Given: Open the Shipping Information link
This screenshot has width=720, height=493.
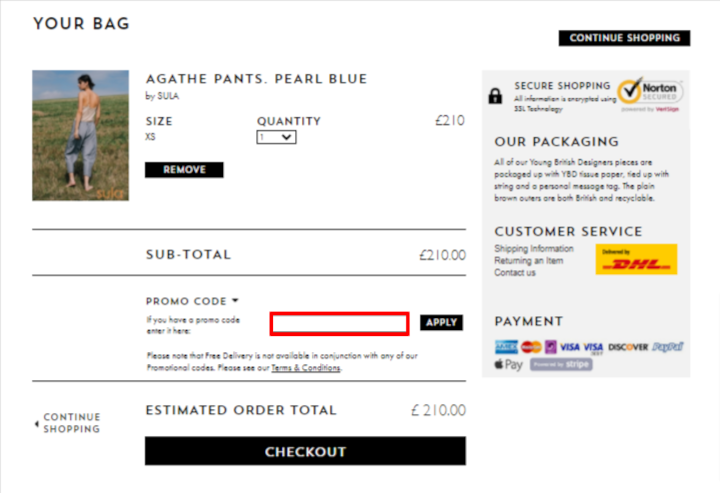Looking at the screenshot, I should pos(534,248).
